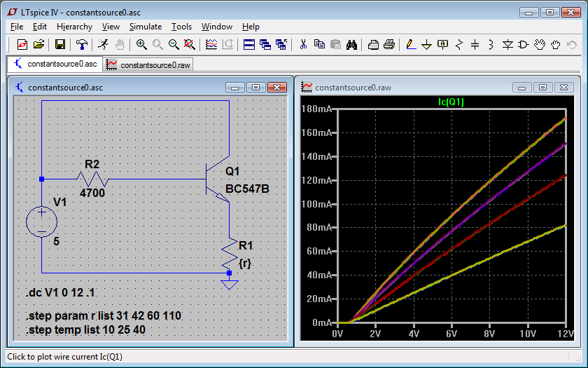Click the BC547B transistor model label
The height and width of the screenshot is (368, 588).
click(x=247, y=189)
